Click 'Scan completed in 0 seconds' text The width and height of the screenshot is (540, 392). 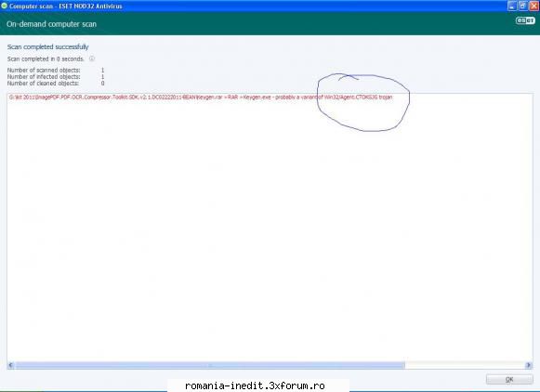point(46,59)
